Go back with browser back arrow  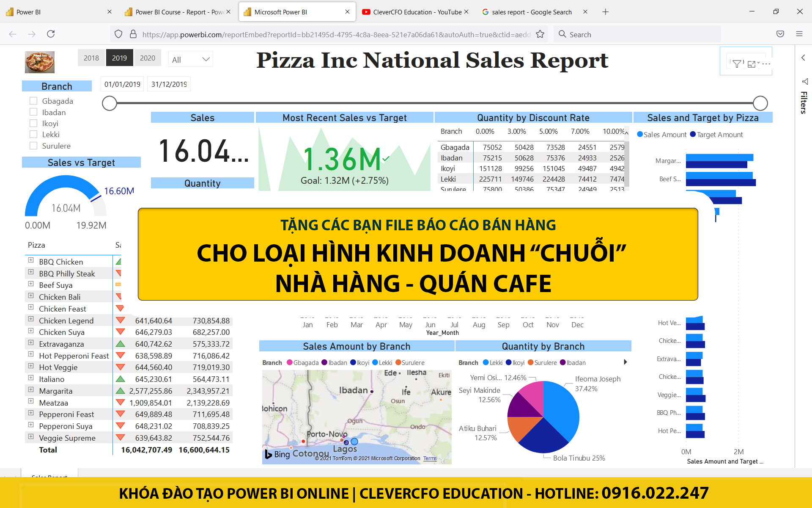coord(13,34)
